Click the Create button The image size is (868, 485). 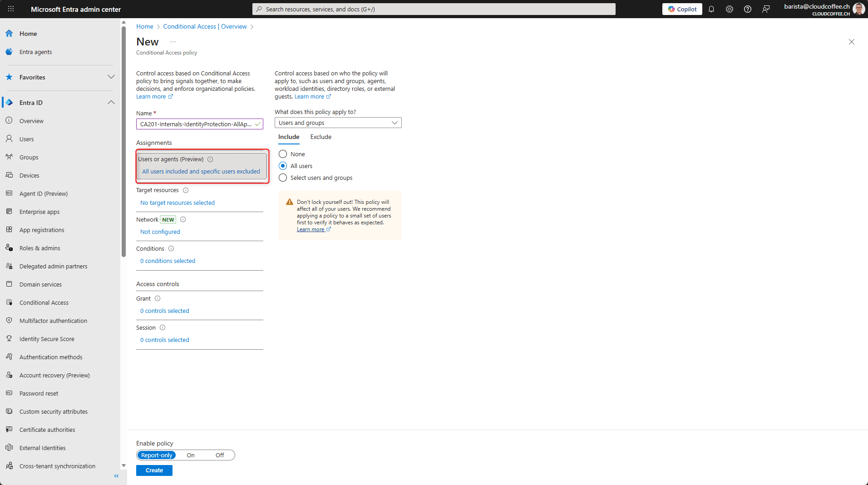pos(154,470)
